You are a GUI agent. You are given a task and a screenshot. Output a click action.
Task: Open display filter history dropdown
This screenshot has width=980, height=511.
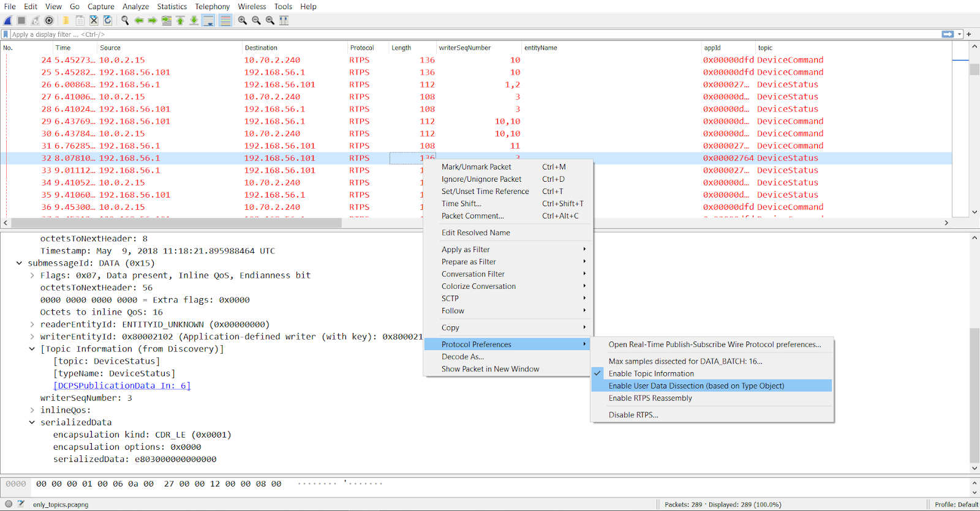coord(960,34)
